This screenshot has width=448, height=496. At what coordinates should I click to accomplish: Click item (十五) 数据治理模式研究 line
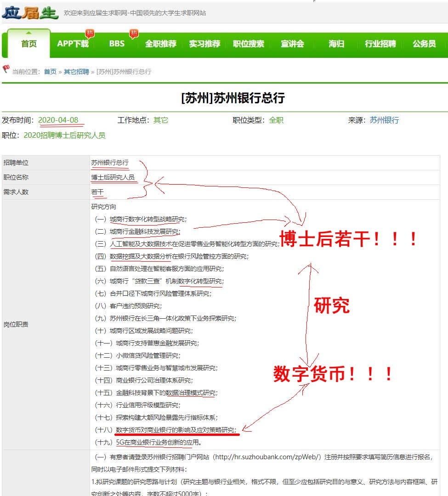click(156, 393)
